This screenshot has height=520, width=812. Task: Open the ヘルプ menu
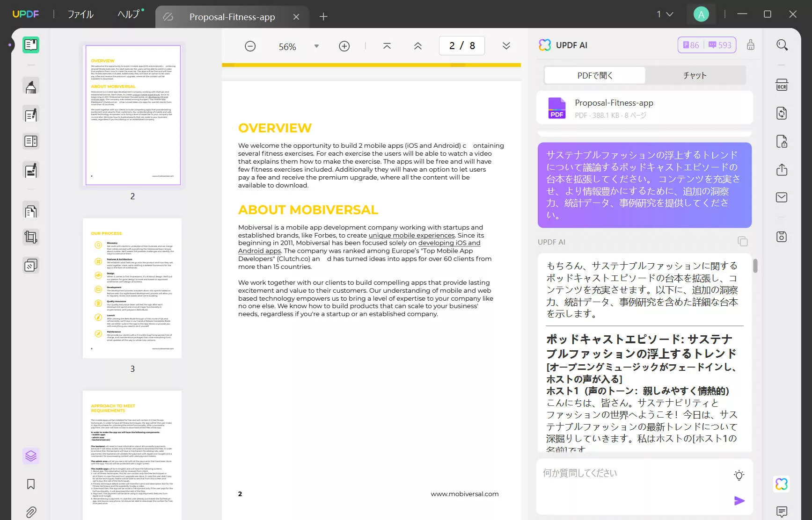click(129, 14)
